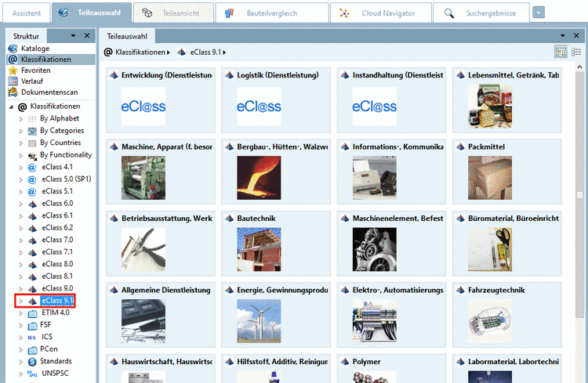Viewport: 588px width, 383px height.
Task: Open the Polymer tile
Action: pyautogui.click(x=391, y=368)
